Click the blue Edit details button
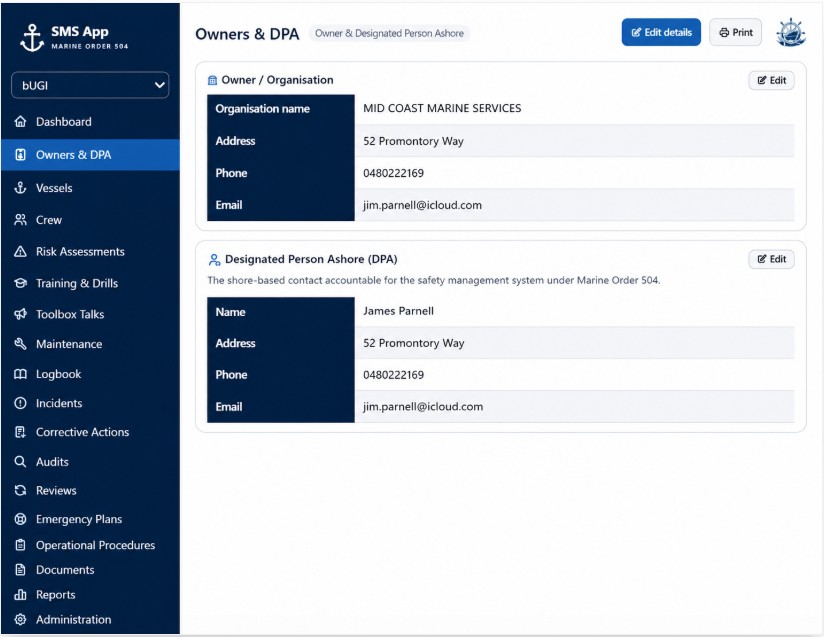Image resolution: width=824 pixels, height=637 pixels. tap(661, 32)
